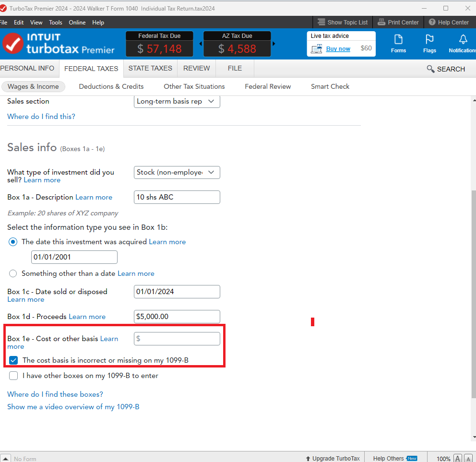
Task: Open the Edit menu
Action: coord(19,23)
